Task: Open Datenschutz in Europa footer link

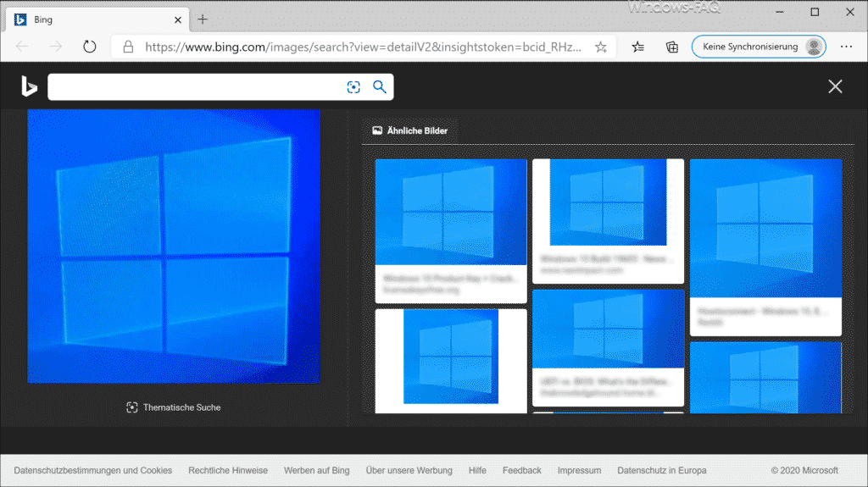Action: pos(662,470)
